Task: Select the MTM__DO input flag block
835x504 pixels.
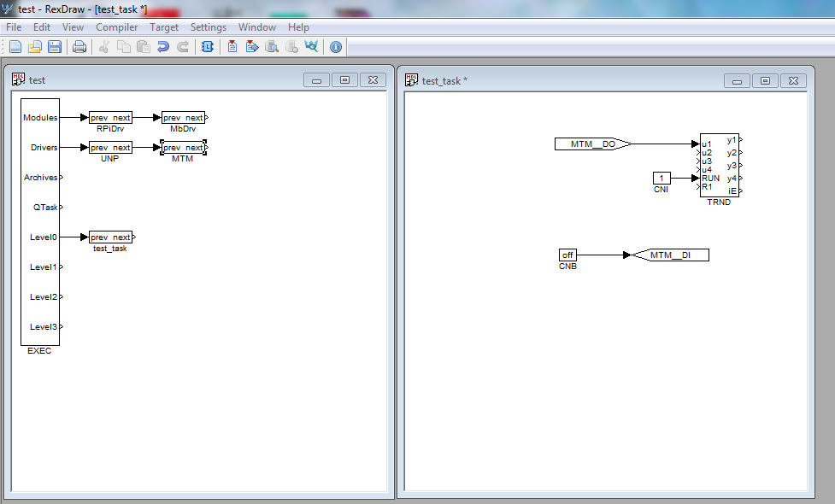Action: tap(592, 144)
